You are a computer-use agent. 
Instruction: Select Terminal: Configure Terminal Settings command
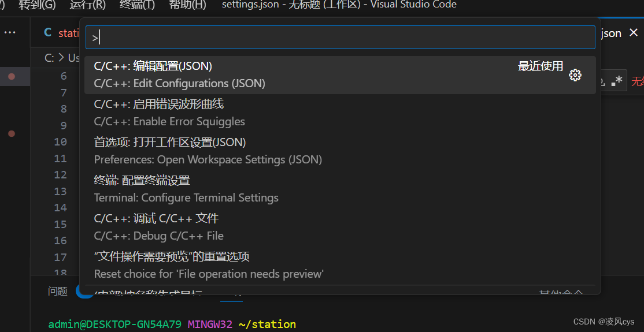tap(340, 189)
